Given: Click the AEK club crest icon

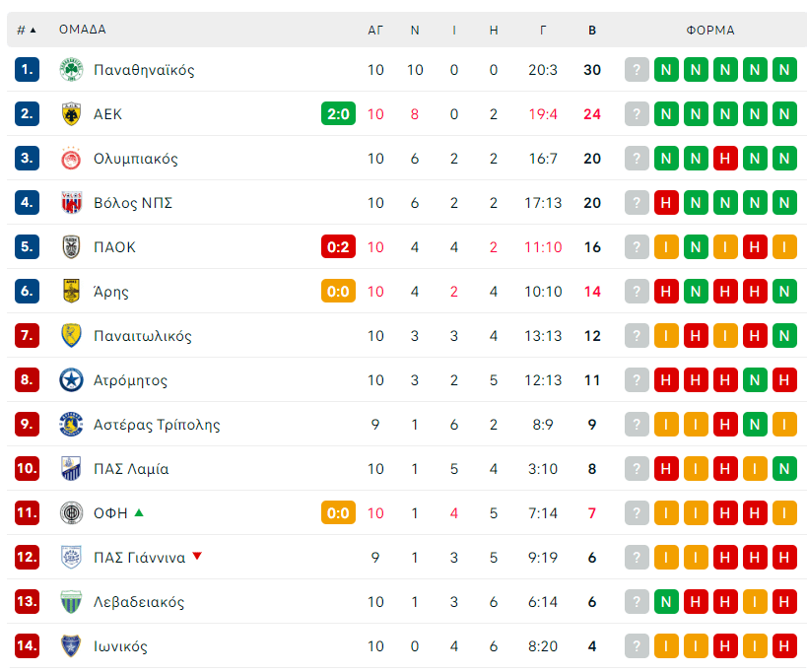Looking at the screenshot, I should tap(71, 114).
